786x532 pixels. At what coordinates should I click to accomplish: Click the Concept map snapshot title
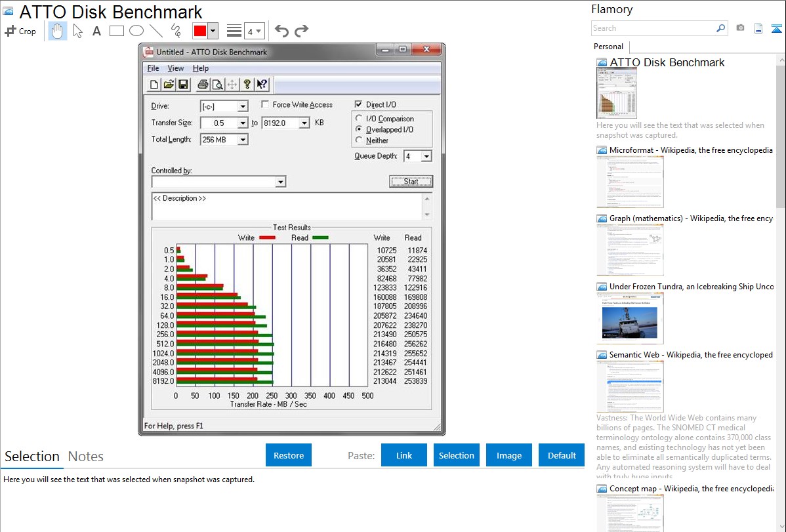(x=692, y=488)
